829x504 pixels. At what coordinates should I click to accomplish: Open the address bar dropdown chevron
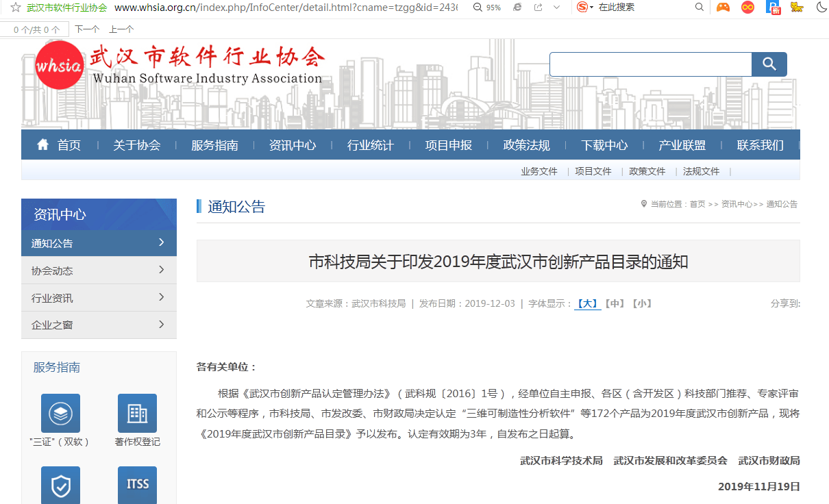point(557,8)
